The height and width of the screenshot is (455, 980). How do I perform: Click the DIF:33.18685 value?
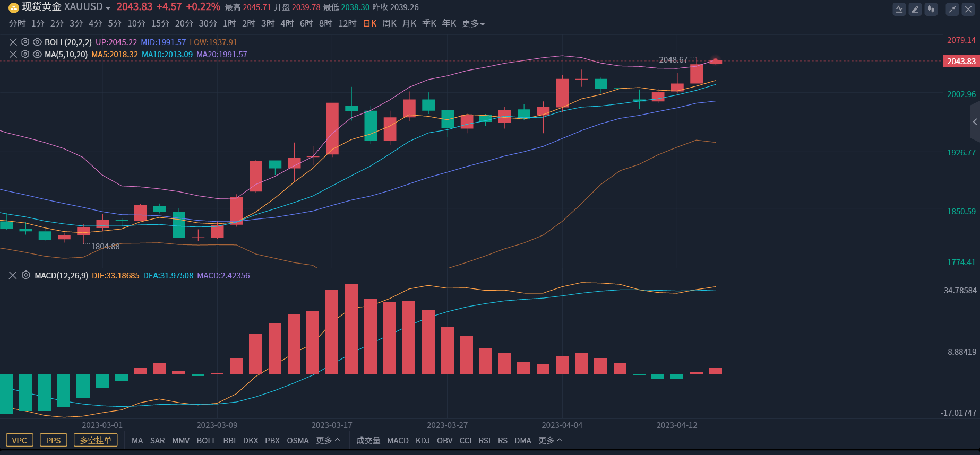(116, 276)
